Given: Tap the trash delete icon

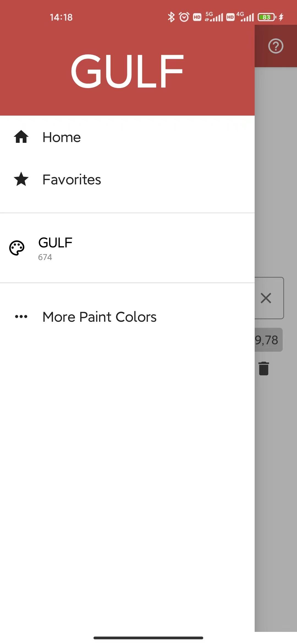Looking at the screenshot, I should [264, 369].
